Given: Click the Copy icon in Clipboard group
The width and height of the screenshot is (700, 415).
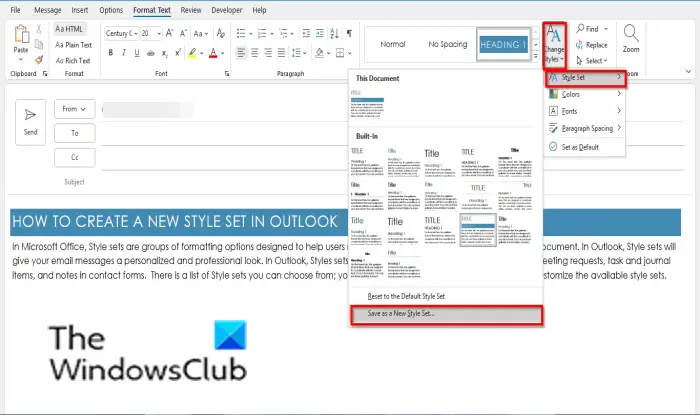Looking at the screenshot, I should coord(39,44).
